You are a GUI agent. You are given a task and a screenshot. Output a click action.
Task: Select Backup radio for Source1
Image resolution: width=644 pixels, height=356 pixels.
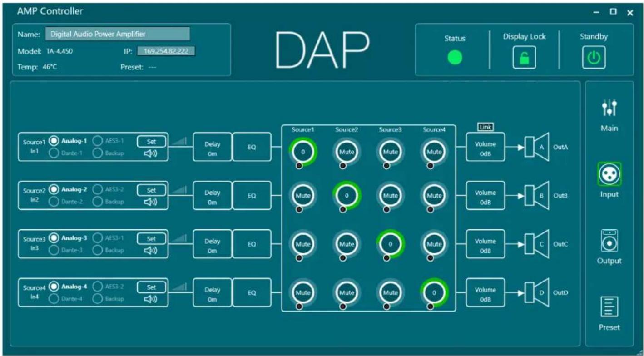[98, 153]
